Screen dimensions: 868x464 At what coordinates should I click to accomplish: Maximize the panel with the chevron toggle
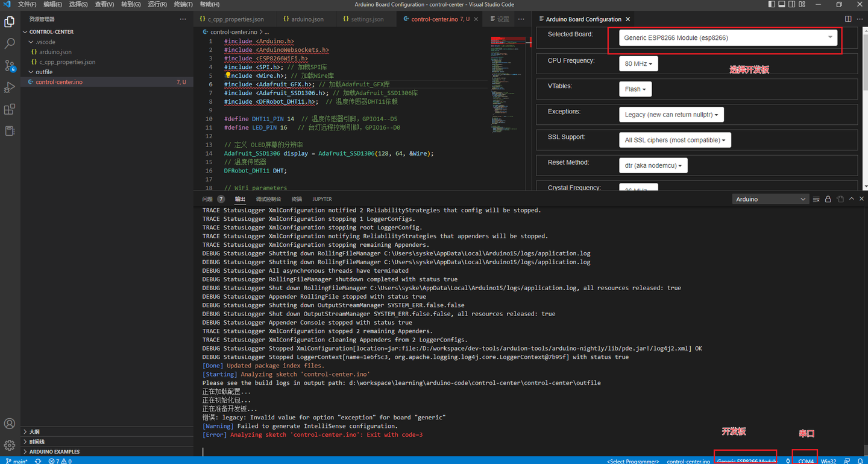851,199
